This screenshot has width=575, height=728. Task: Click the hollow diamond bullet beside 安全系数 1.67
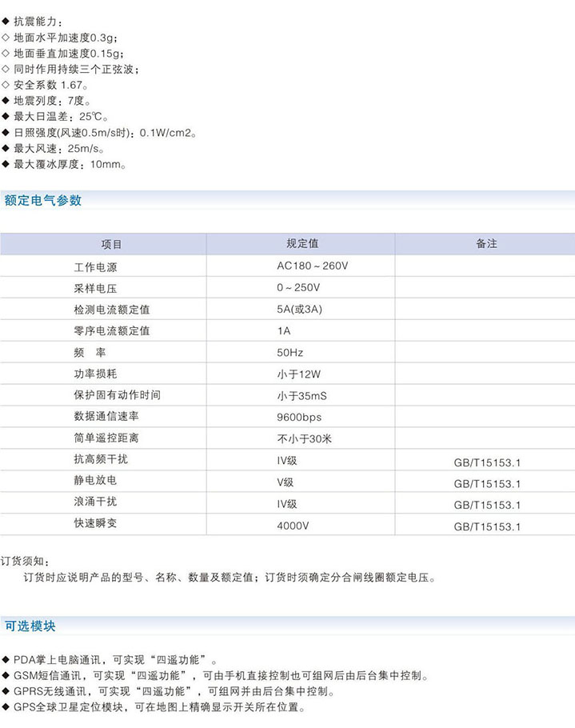[6, 85]
